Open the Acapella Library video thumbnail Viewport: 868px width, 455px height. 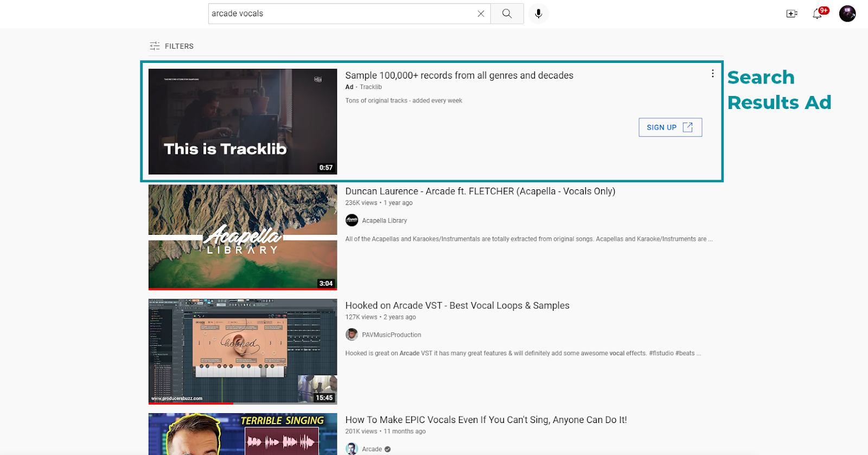tap(242, 238)
